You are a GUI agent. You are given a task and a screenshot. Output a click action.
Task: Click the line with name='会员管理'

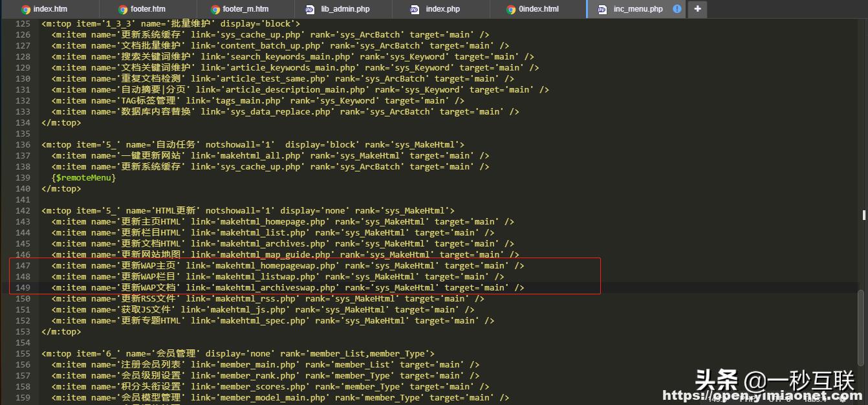click(238, 353)
